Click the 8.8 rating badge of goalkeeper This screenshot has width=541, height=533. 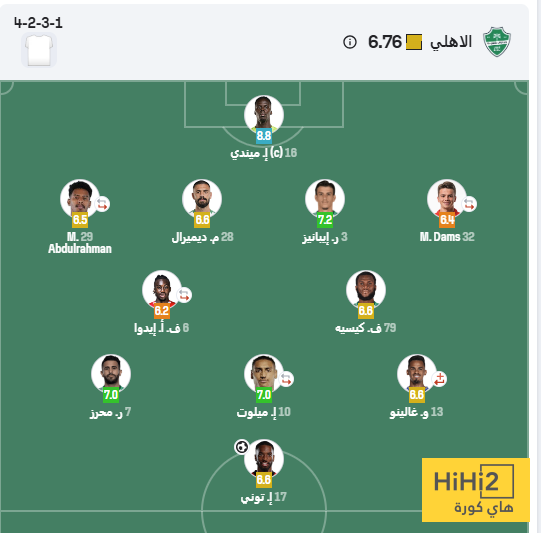(264, 136)
